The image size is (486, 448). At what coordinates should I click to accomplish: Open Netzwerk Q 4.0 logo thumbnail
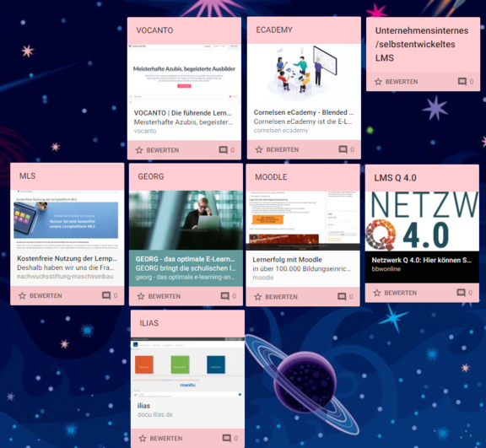click(x=422, y=221)
